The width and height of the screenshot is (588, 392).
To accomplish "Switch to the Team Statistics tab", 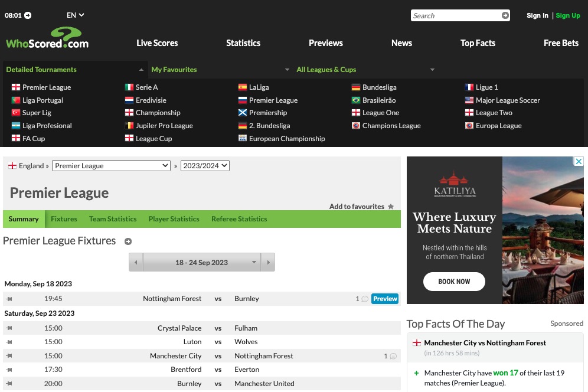I will 113,219.
